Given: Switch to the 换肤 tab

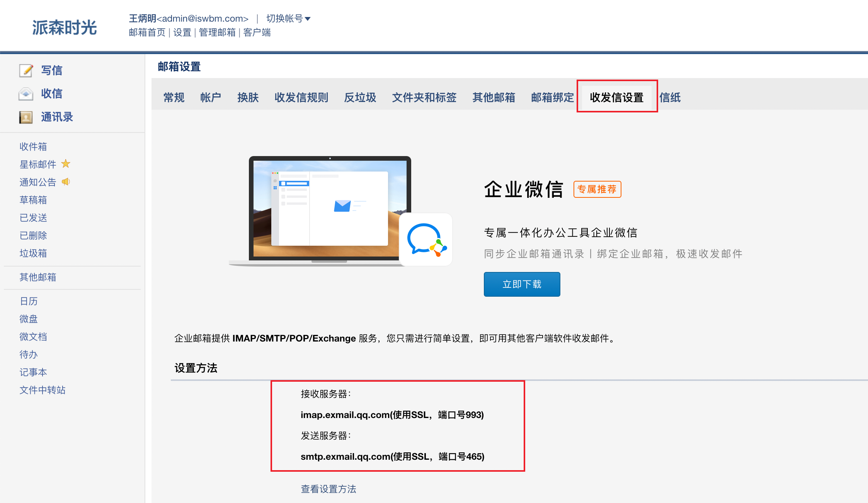Looking at the screenshot, I should point(248,97).
